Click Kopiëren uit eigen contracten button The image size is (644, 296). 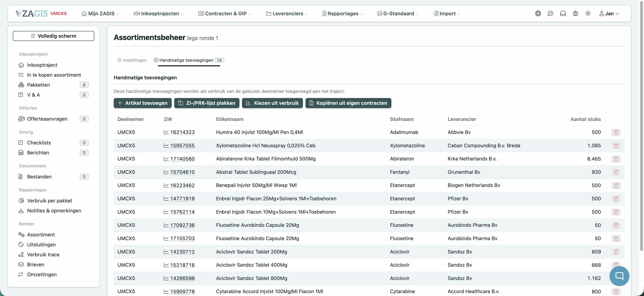(348, 103)
